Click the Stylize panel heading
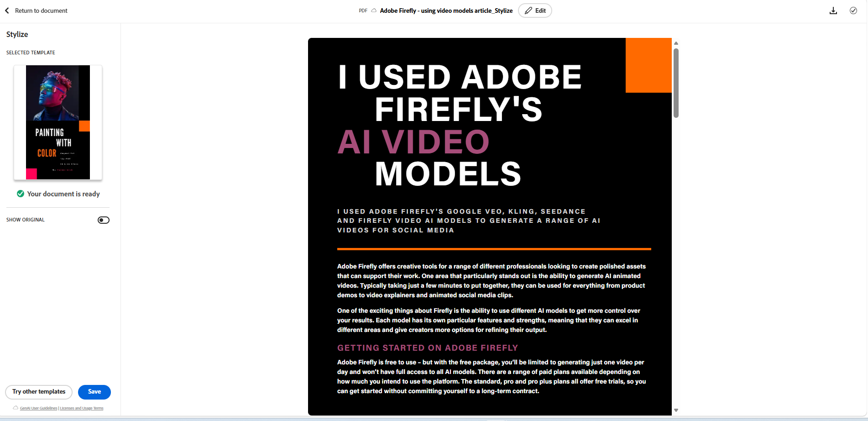 click(17, 34)
